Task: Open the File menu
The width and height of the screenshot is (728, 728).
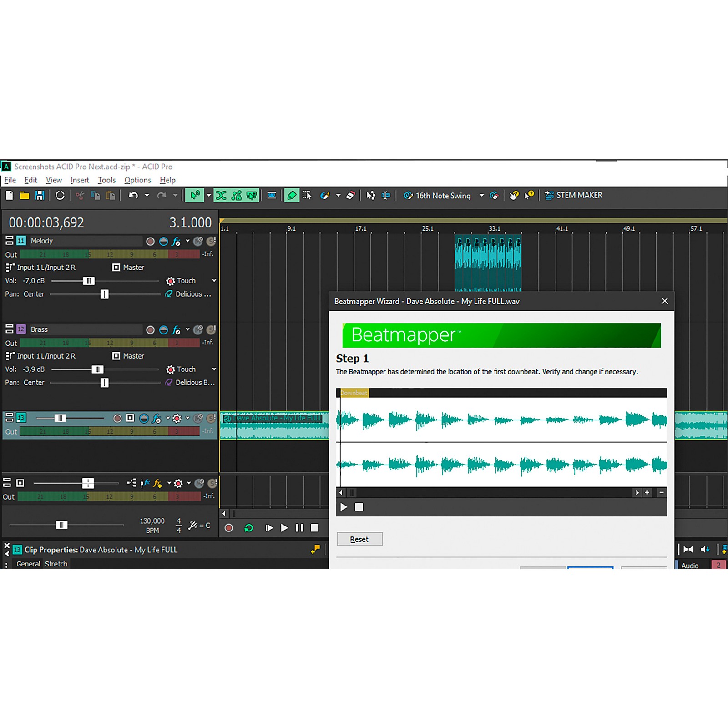Action: click(10, 180)
